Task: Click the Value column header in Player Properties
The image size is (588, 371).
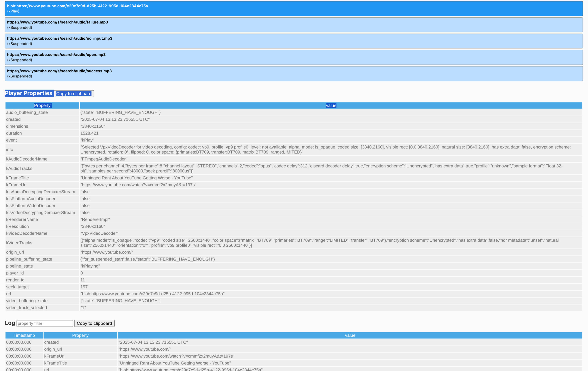Action: point(331,106)
